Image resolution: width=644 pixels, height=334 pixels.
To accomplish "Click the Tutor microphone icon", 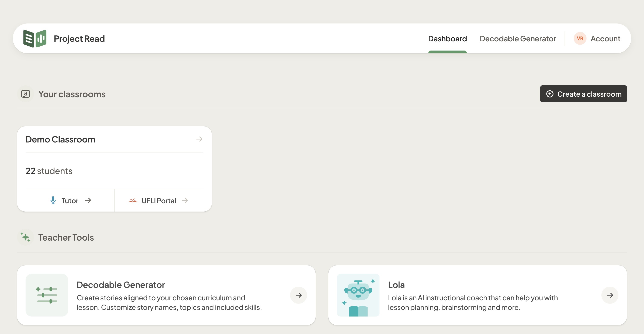I will point(53,200).
